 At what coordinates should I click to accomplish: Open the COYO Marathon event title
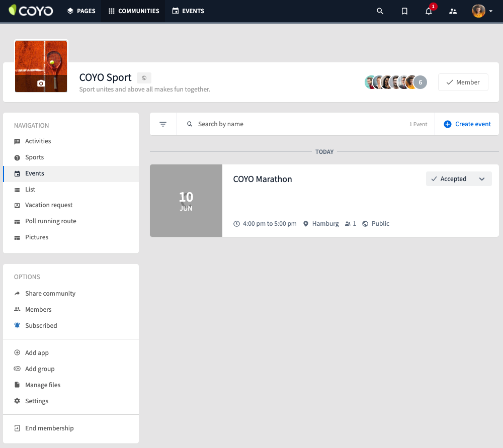263,179
